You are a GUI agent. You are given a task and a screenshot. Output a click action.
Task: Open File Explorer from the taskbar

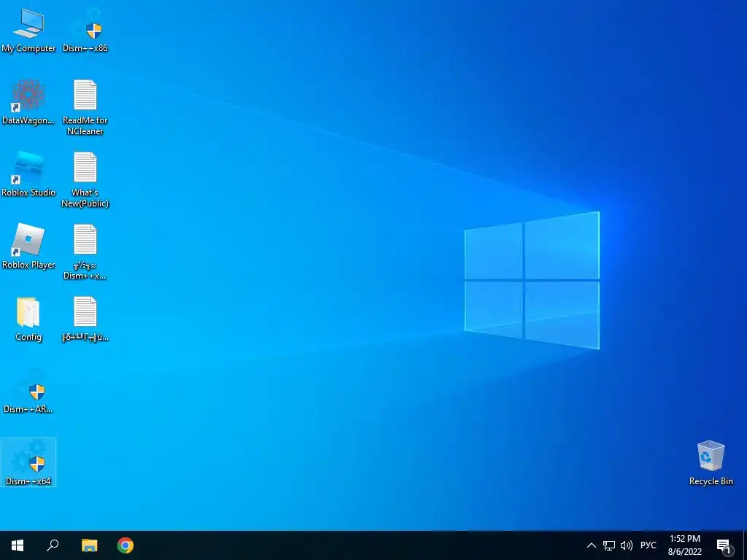(x=89, y=545)
